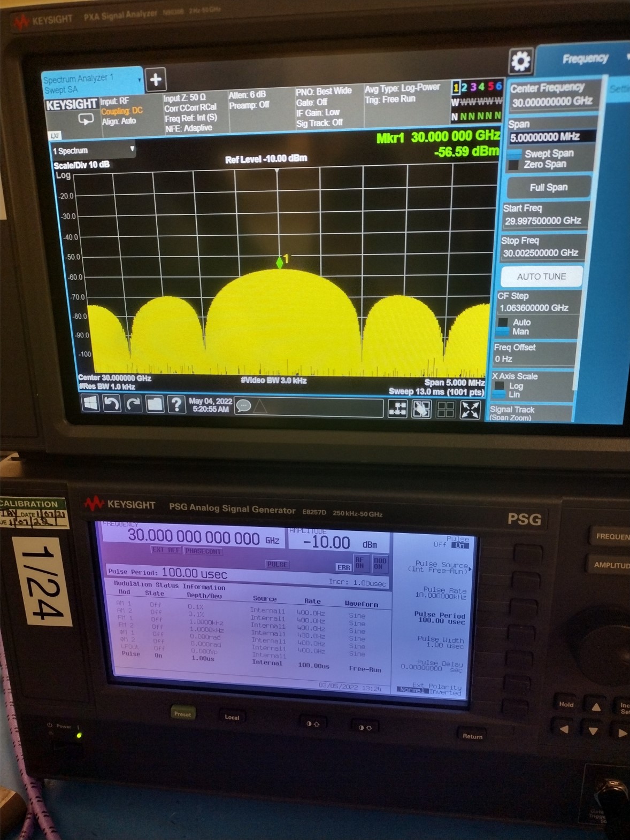Tap the speech bubble icon under the Keysight logo
Image resolution: width=630 pixels, height=840 pixels.
pyautogui.click(x=86, y=119)
